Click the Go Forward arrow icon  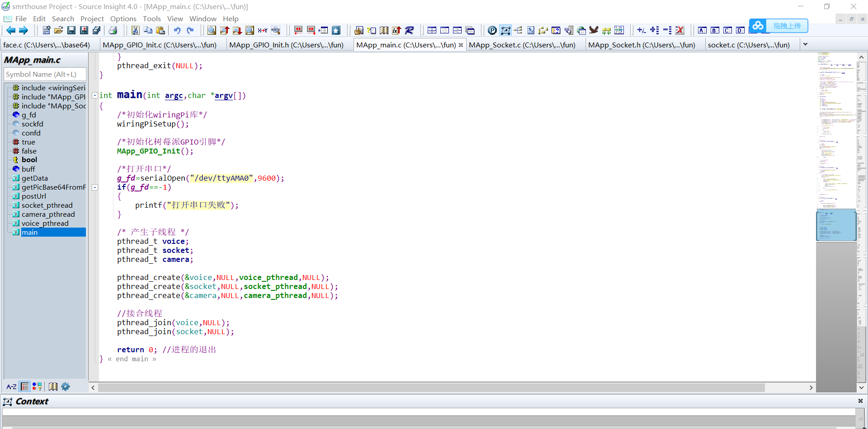(24, 30)
